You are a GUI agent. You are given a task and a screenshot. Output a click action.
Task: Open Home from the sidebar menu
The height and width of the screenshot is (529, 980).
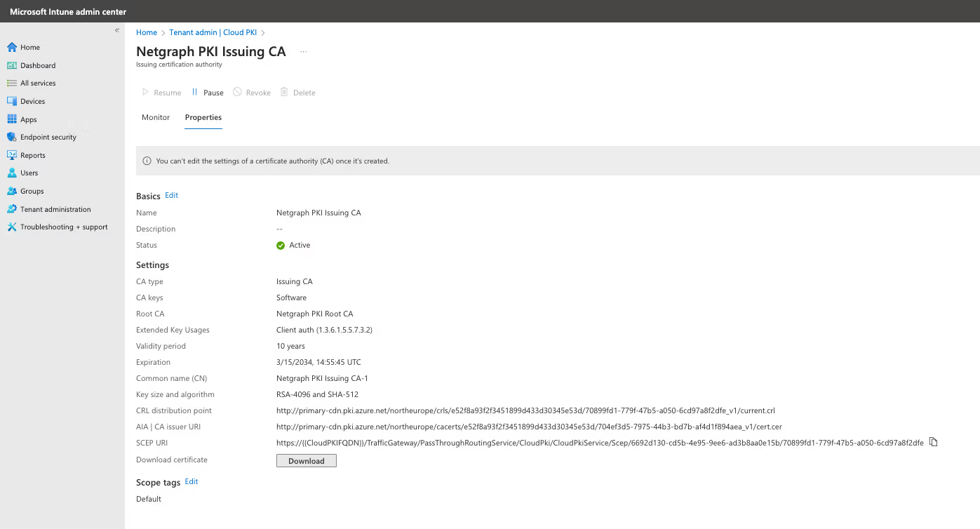click(x=30, y=47)
